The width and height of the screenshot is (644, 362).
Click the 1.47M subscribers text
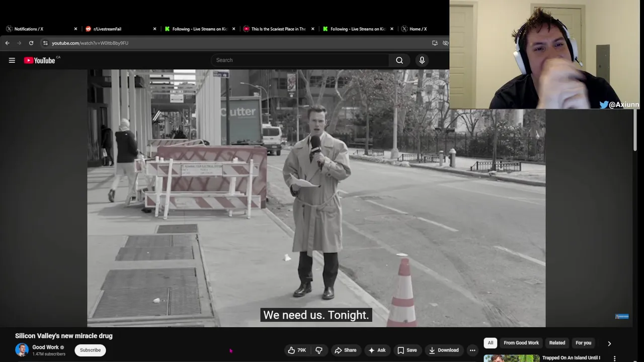(x=49, y=354)
